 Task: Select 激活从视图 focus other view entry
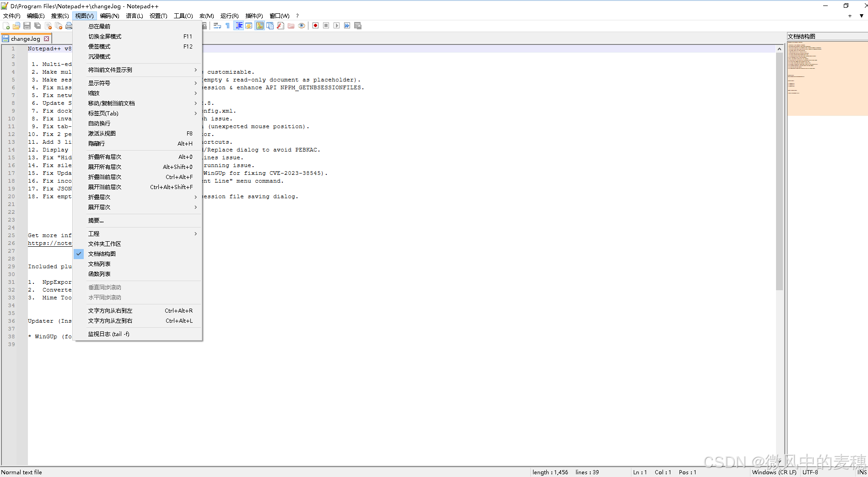point(137,134)
